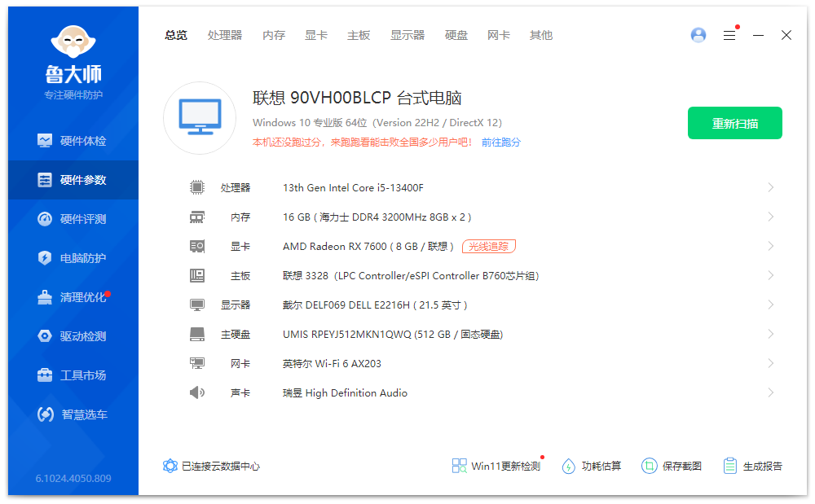Select 智慧选车 in the sidebar

pyautogui.click(x=73, y=414)
